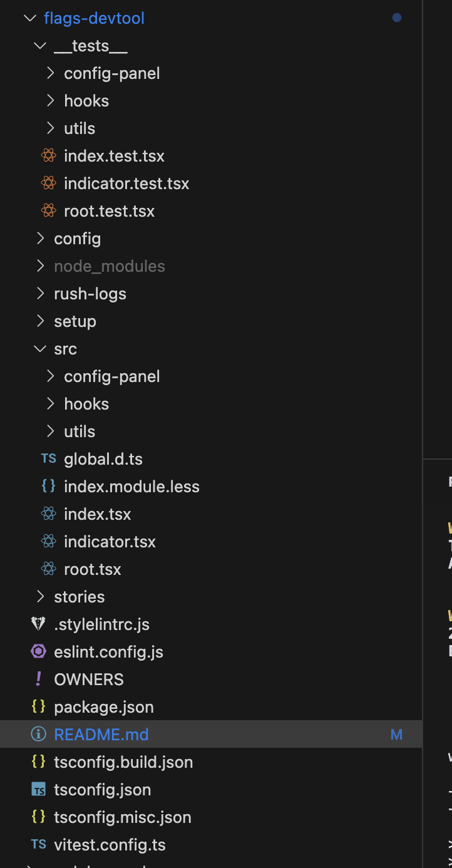The width and height of the screenshot is (452, 868).
Task: Click braces icon beside index.module.less
Action: coord(48,487)
